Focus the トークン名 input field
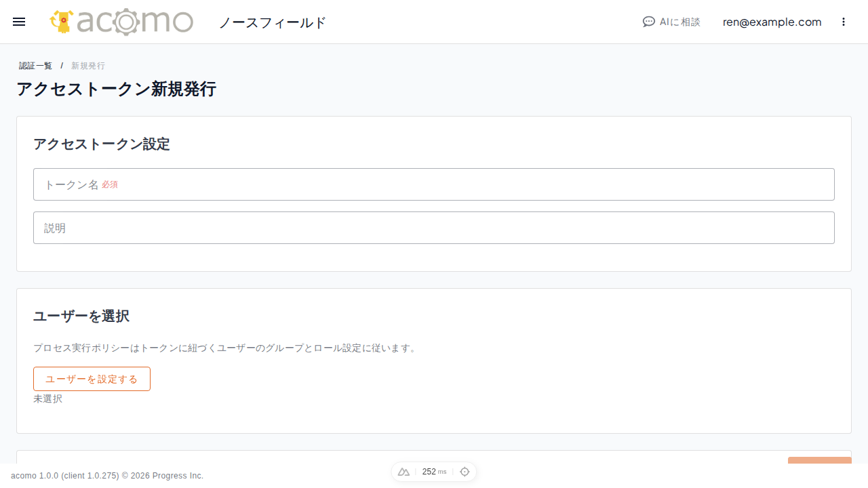Image resolution: width=868 pixels, height=488 pixels. pyautogui.click(x=434, y=184)
